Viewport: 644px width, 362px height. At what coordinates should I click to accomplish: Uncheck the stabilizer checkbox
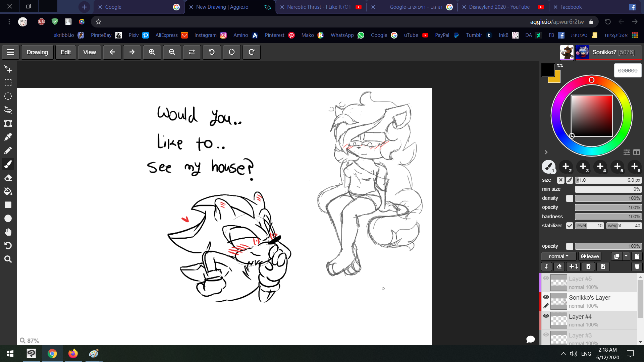(x=570, y=226)
